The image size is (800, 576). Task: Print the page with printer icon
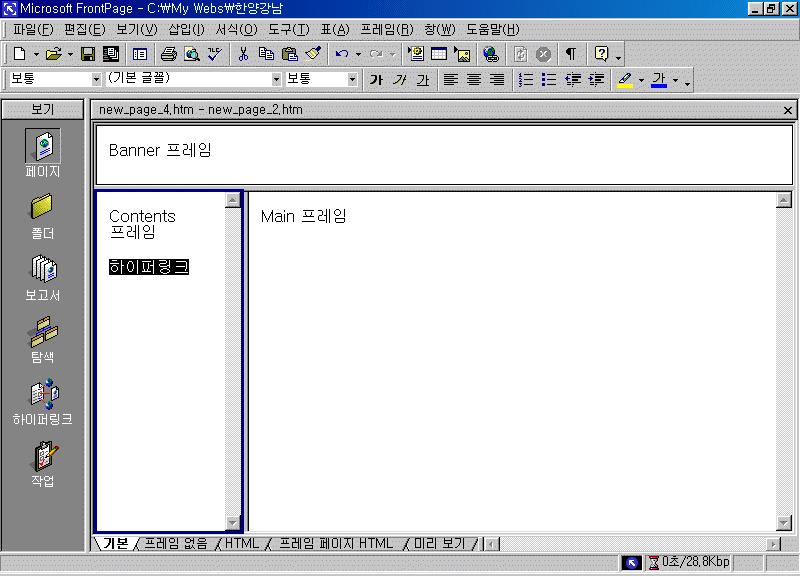[x=169, y=54]
